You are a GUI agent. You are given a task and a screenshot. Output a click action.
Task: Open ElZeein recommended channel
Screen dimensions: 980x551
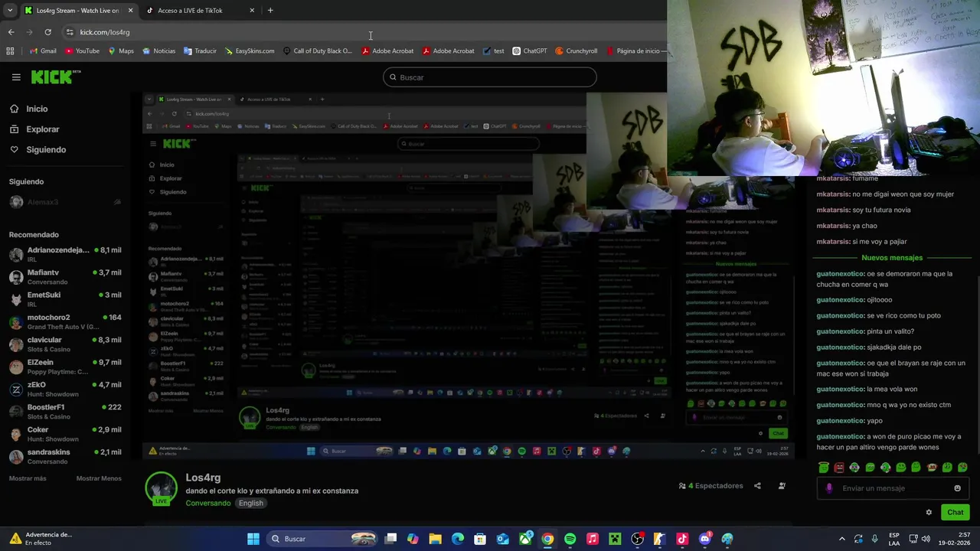pos(65,367)
